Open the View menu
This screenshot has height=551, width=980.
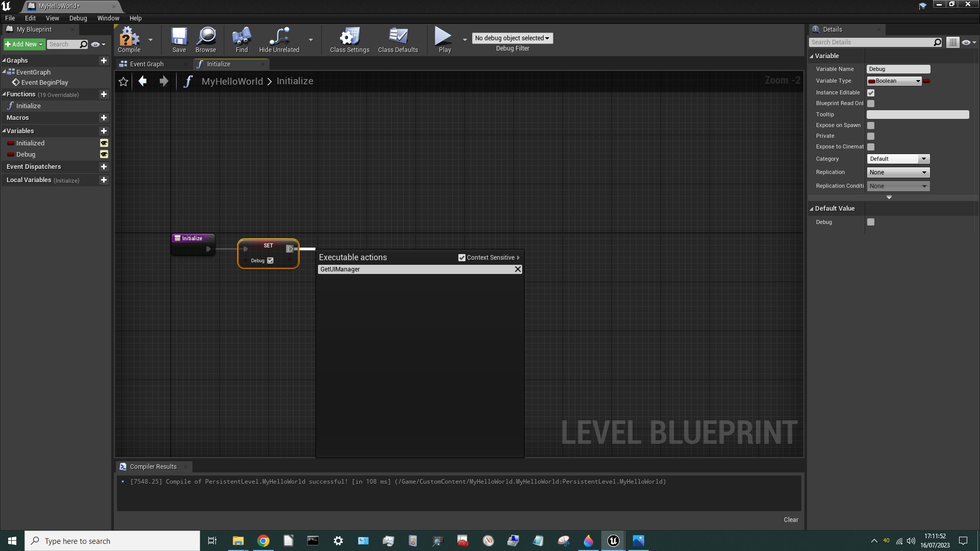tap(53, 18)
